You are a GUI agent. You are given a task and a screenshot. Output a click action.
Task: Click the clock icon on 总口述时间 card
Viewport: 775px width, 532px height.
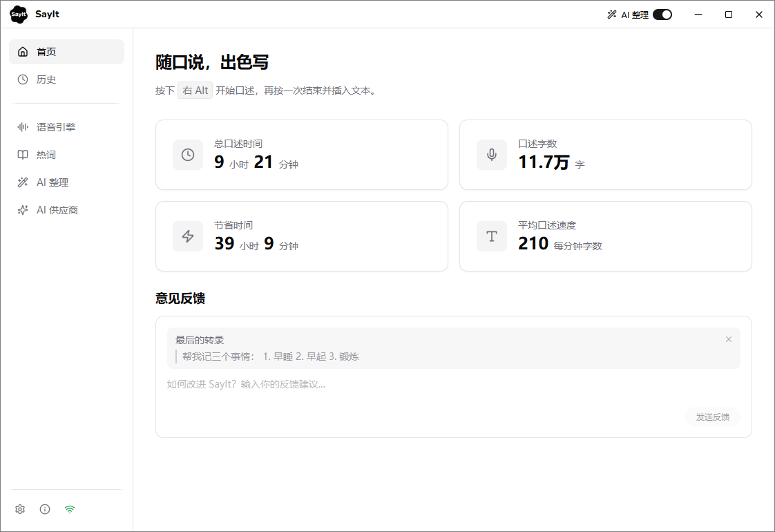[188, 155]
